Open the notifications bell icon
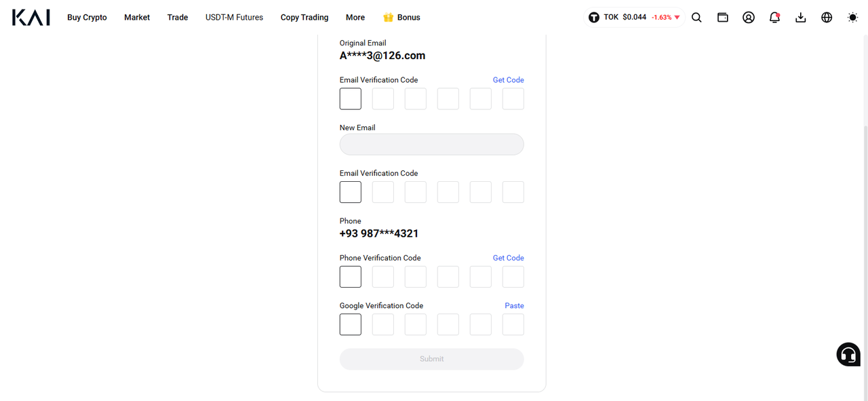 click(774, 18)
